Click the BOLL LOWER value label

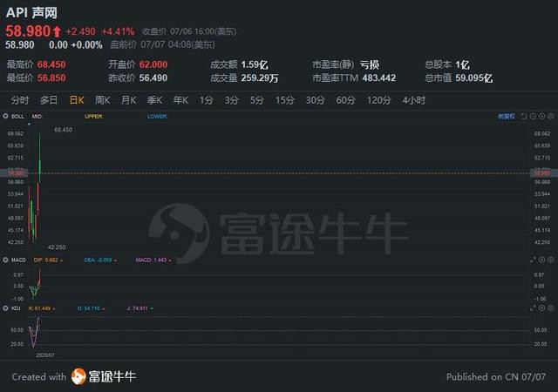click(157, 117)
